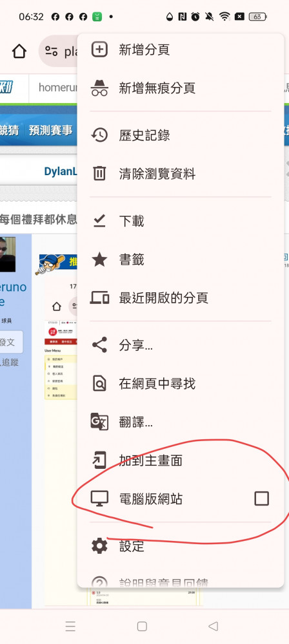Tap the find in page magnifier icon
The height and width of the screenshot is (644, 289).
point(99,383)
